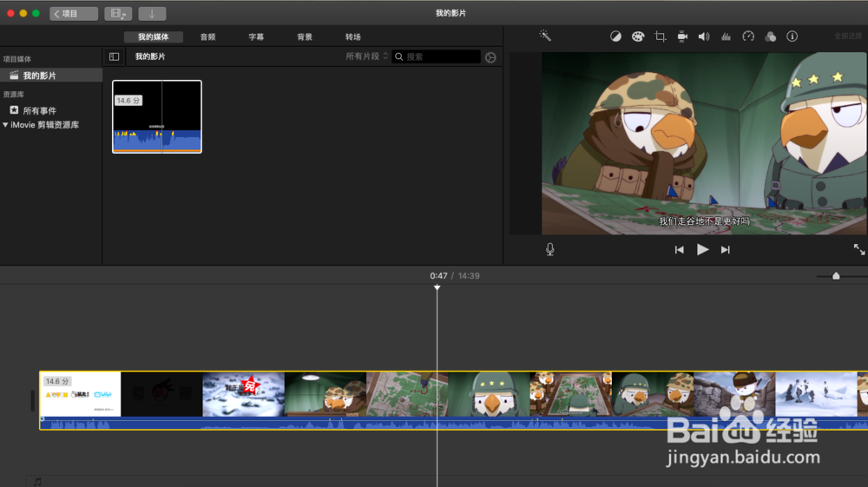Screen dimensions: 868x487
Task: Select 我的影片 in project media sidebar
Action: 51,76
